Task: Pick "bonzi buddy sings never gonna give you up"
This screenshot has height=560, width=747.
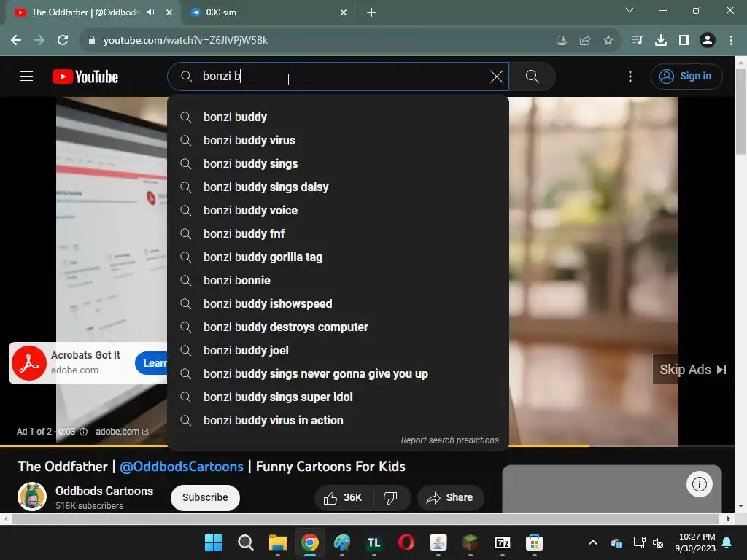Action: (338, 374)
